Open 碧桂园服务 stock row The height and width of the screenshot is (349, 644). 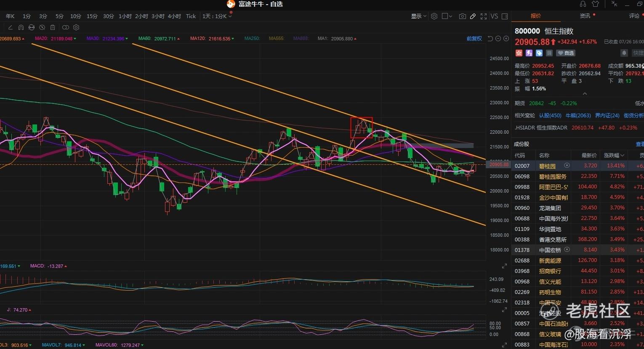(x=577, y=176)
